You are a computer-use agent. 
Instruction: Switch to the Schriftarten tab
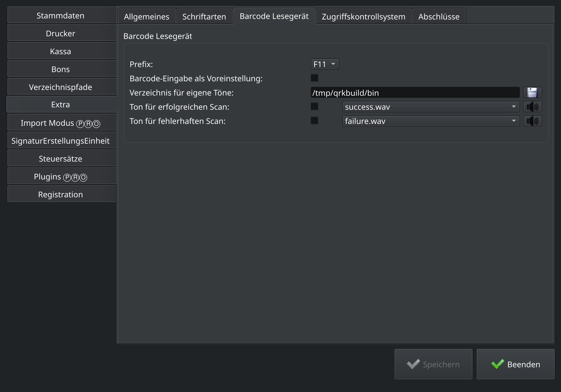(204, 16)
